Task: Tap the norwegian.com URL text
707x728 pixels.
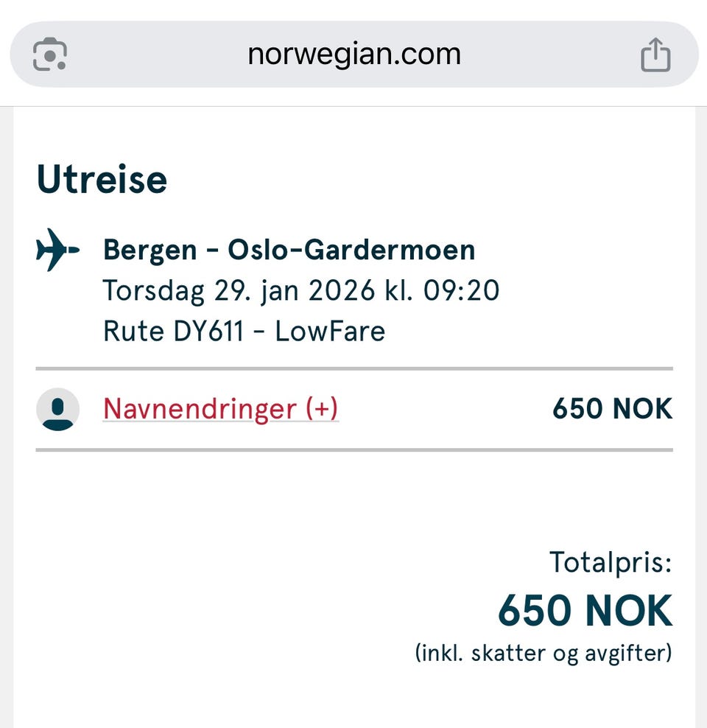Action: [353, 55]
